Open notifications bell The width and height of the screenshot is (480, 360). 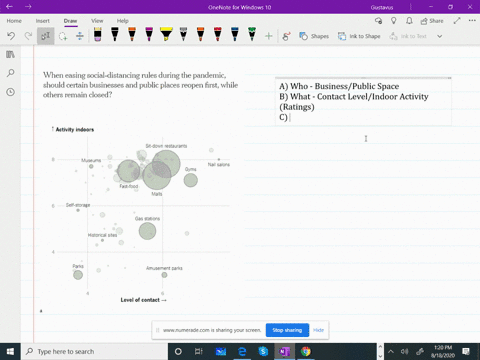point(409,21)
